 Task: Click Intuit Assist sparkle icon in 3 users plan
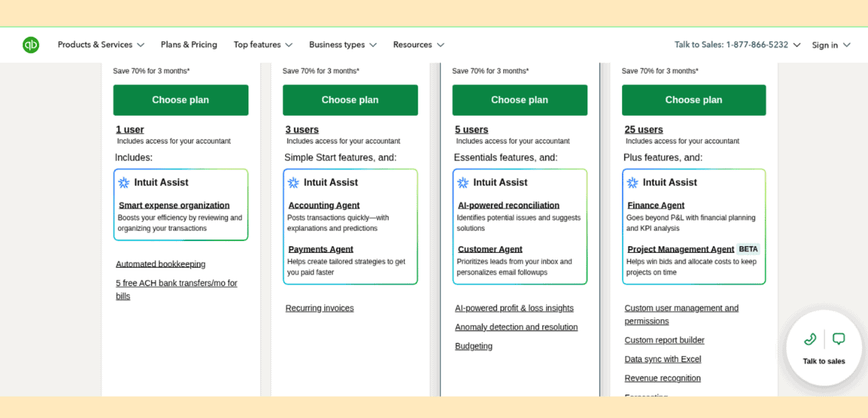tap(293, 183)
